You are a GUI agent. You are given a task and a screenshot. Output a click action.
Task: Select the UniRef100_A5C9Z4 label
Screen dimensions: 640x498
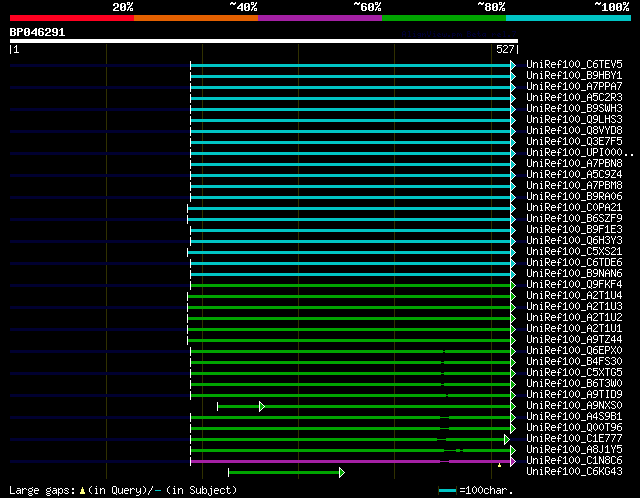point(574,174)
